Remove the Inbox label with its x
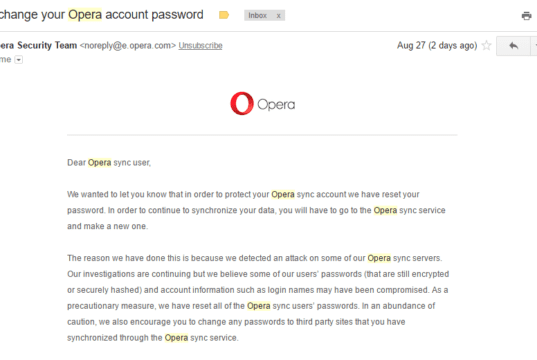The width and height of the screenshot is (537, 360). 278,16
